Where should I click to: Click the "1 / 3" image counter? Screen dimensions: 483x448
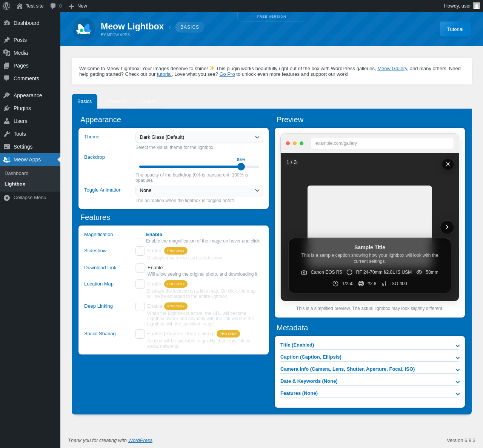coord(292,163)
